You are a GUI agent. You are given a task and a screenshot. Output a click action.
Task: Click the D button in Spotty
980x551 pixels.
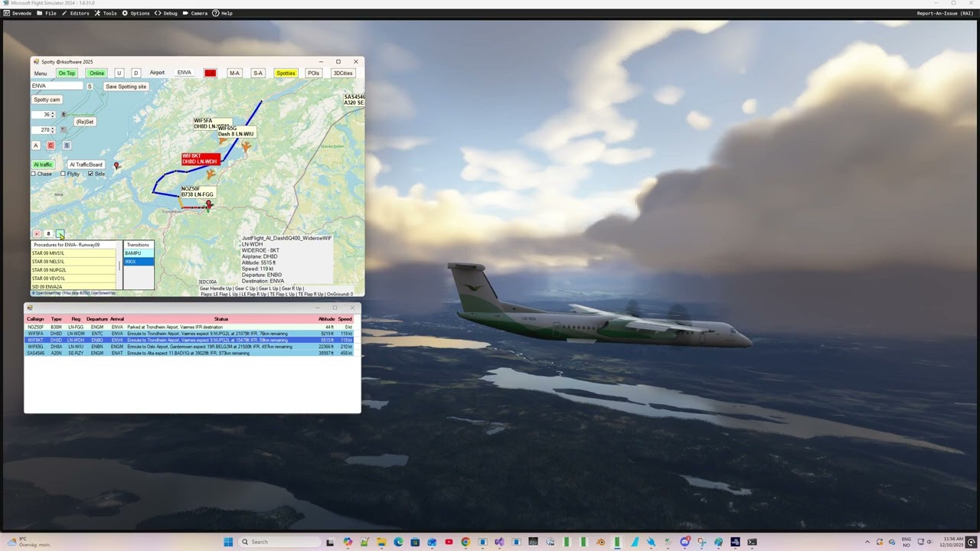coord(136,73)
